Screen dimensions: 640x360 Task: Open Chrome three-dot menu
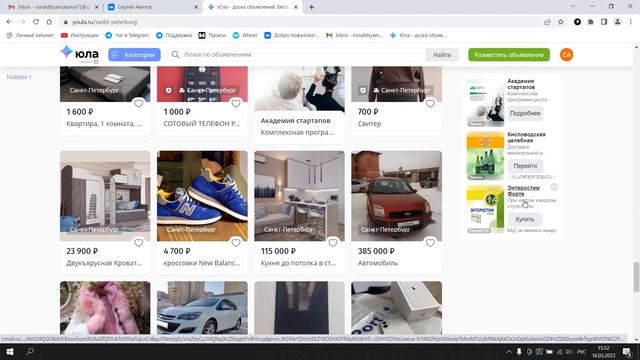pyautogui.click(x=631, y=22)
